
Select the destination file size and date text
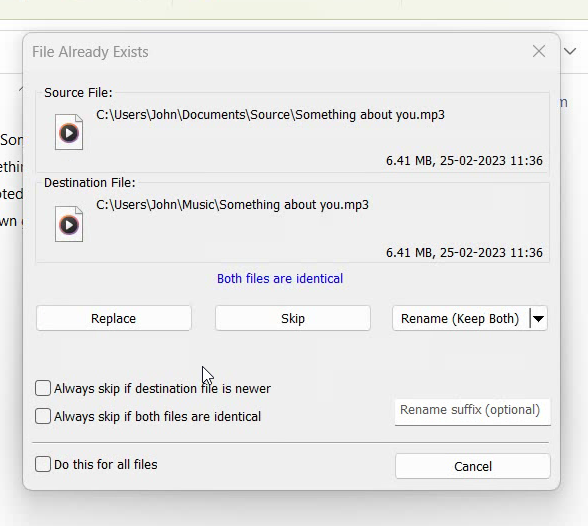click(464, 252)
